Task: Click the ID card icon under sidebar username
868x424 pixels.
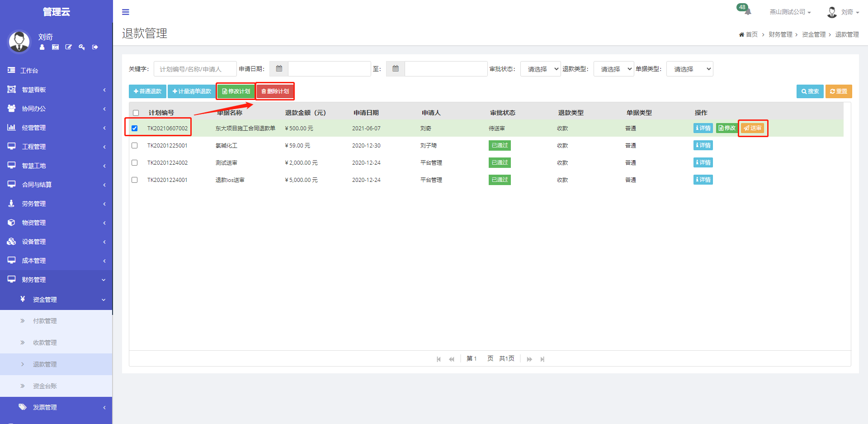Action: (x=55, y=47)
